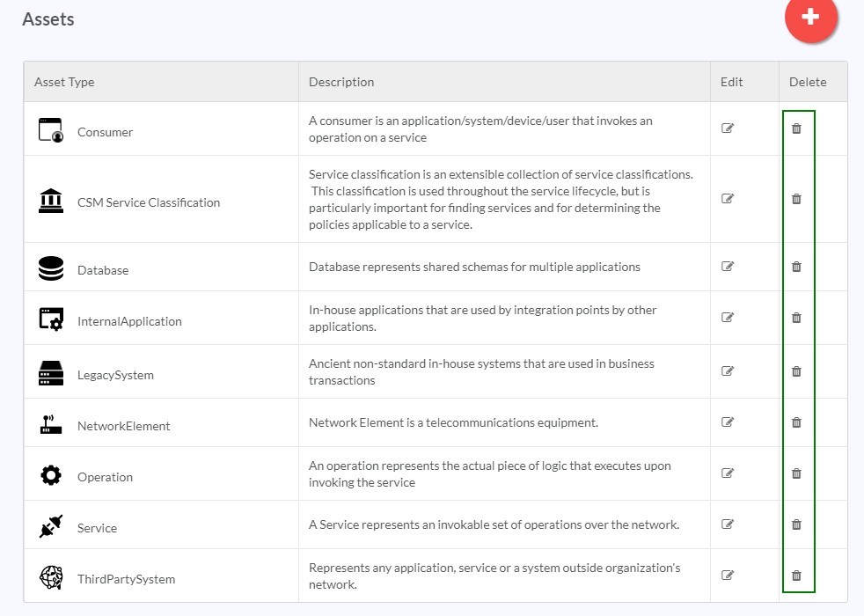Click the Database stacked-disks icon

click(x=51, y=268)
